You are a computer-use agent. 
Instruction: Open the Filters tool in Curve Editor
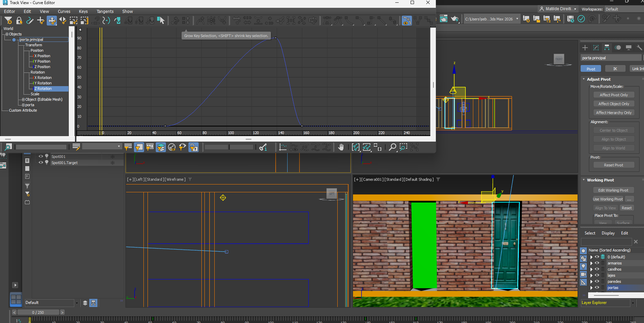(x=8, y=21)
